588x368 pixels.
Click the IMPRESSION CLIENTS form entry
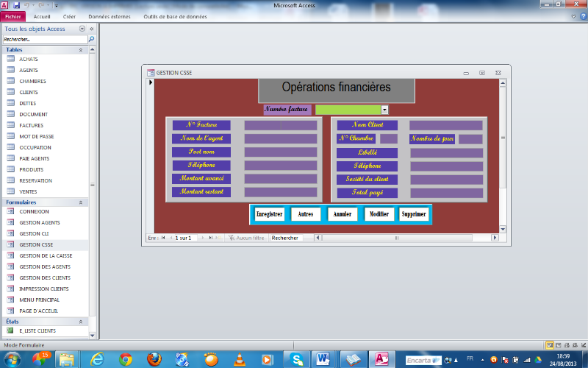44,289
